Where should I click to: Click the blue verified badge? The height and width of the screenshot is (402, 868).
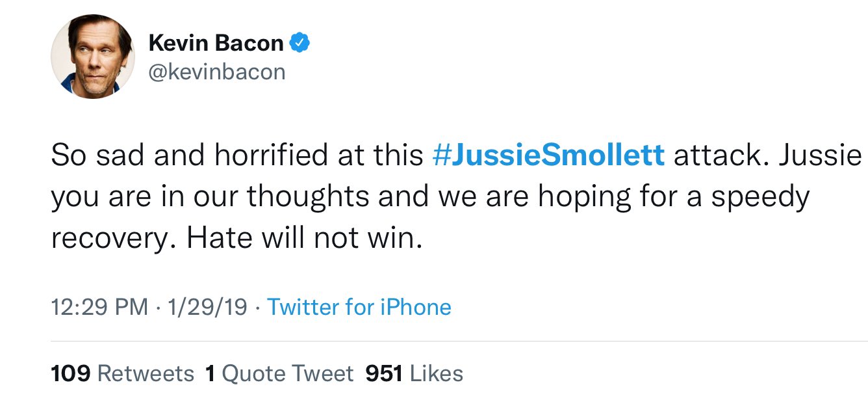coord(300,44)
